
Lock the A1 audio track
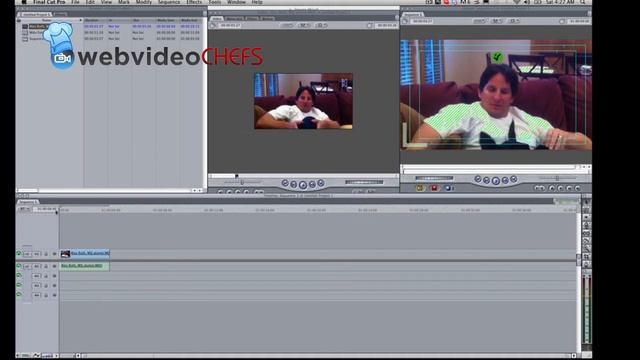[x=46, y=266]
